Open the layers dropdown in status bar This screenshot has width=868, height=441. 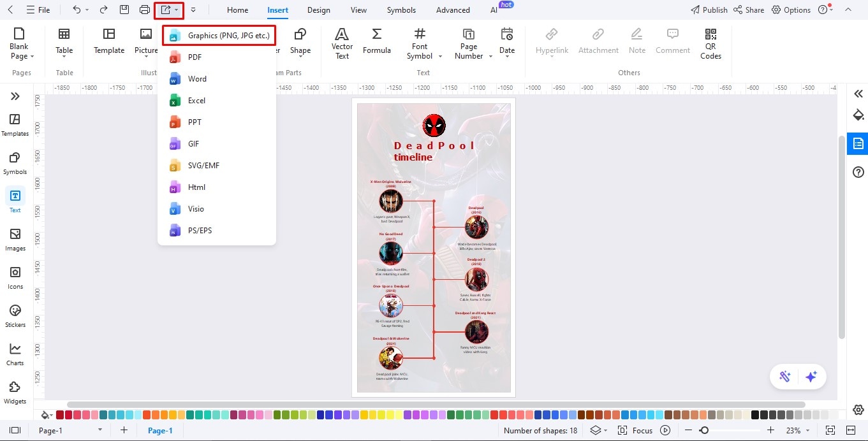598,431
